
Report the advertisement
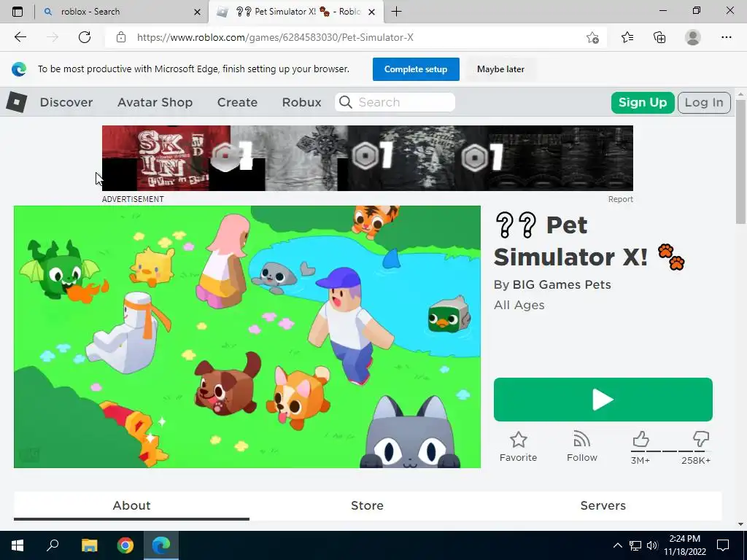620,199
